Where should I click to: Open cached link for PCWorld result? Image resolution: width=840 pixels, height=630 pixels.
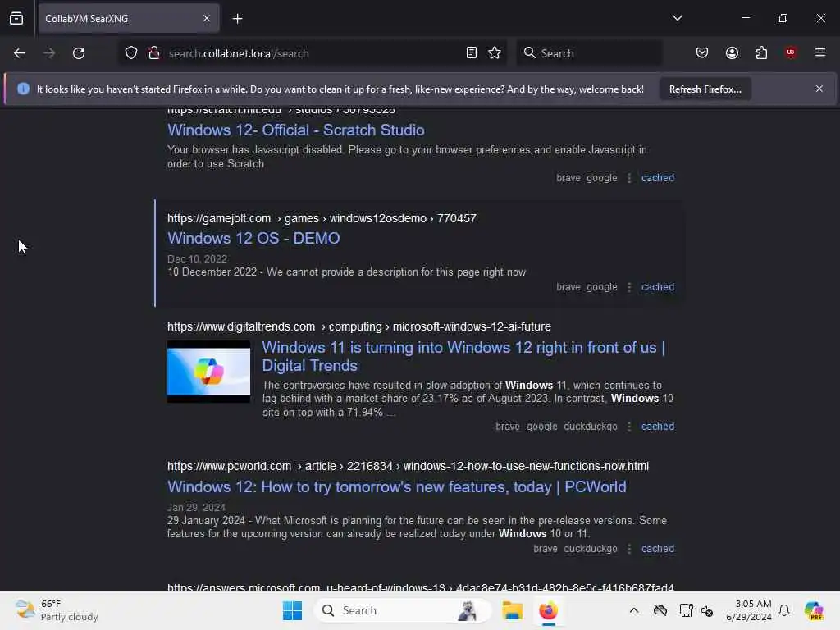click(x=658, y=549)
